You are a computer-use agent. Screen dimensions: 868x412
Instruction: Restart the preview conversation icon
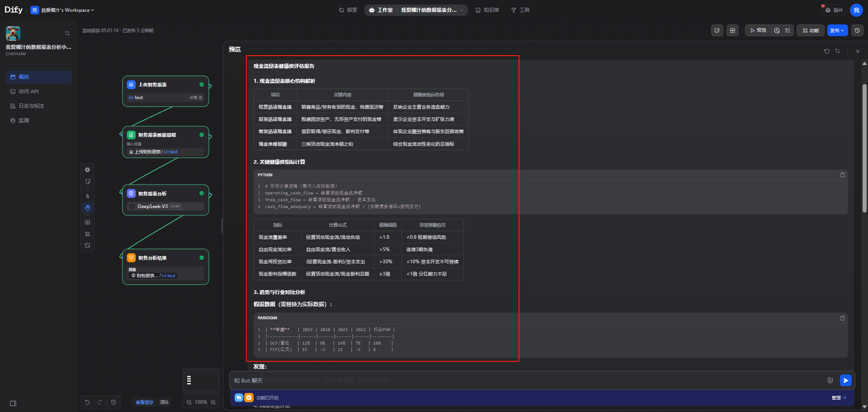(x=827, y=51)
